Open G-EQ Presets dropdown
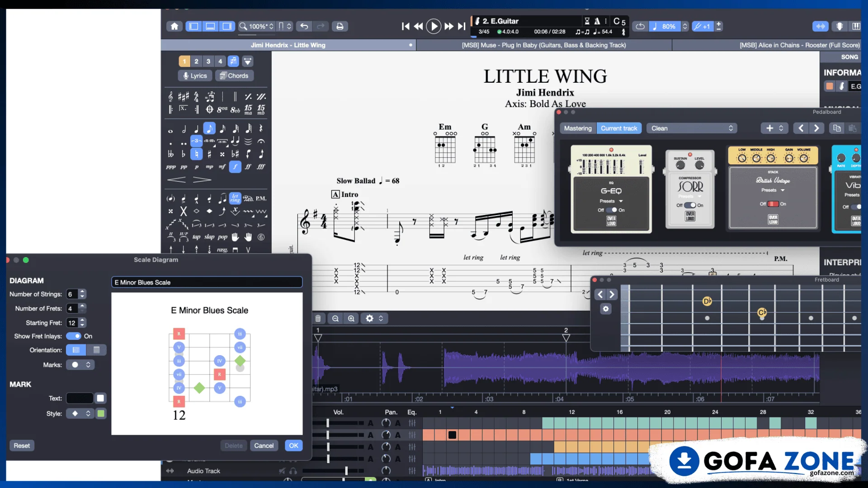Screen dimensions: 868x488 pos(611,201)
